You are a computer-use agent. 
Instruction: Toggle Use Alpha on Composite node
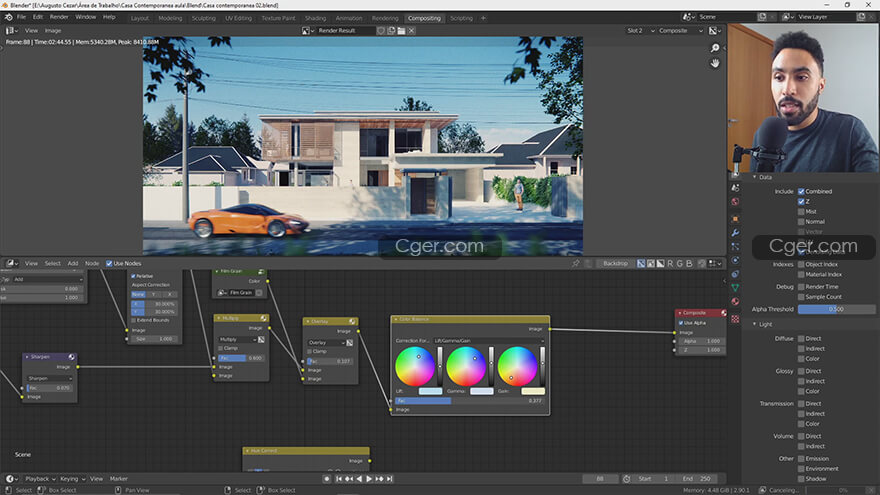(x=681, y=323)
